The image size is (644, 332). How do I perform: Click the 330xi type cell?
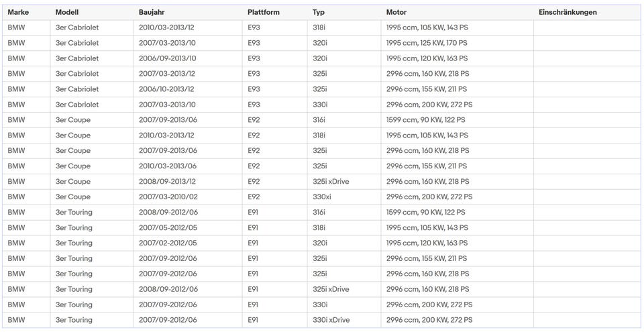(344, 197)
